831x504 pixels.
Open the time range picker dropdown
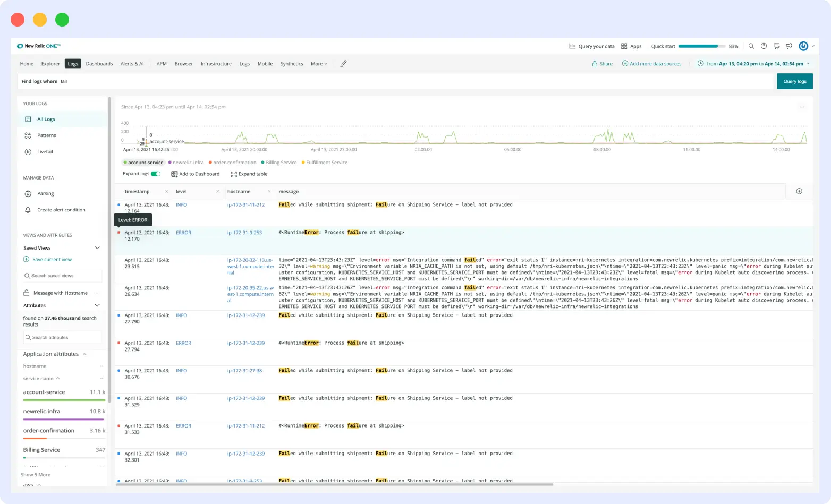[754, 64]
